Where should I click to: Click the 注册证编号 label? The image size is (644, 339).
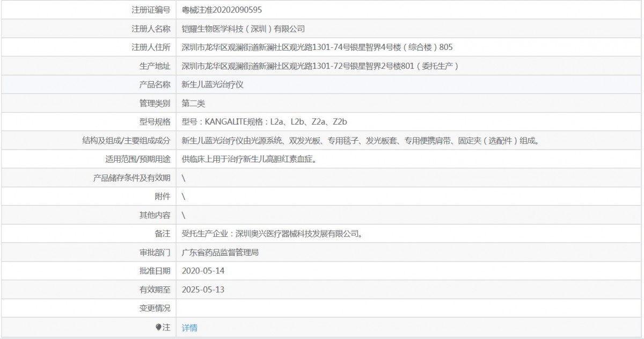click(151, 10)
